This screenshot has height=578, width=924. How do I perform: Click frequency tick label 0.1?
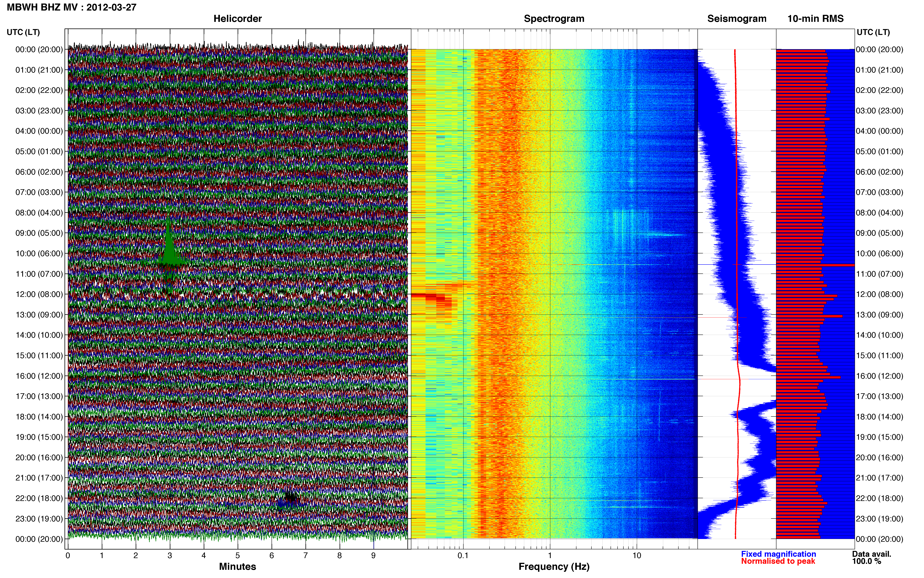(463, 556)
